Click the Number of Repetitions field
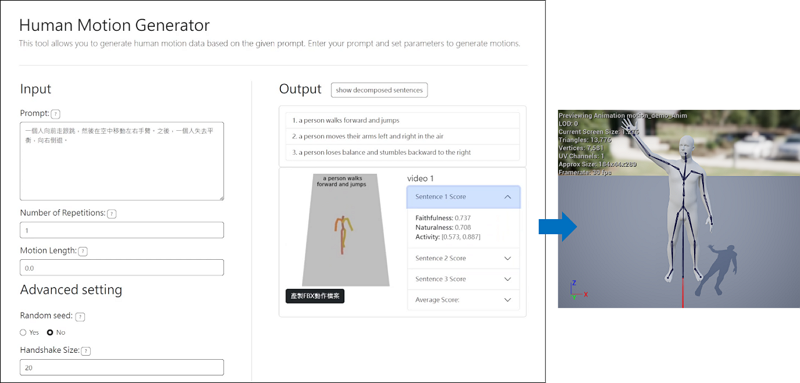 (x=121, y=230)
